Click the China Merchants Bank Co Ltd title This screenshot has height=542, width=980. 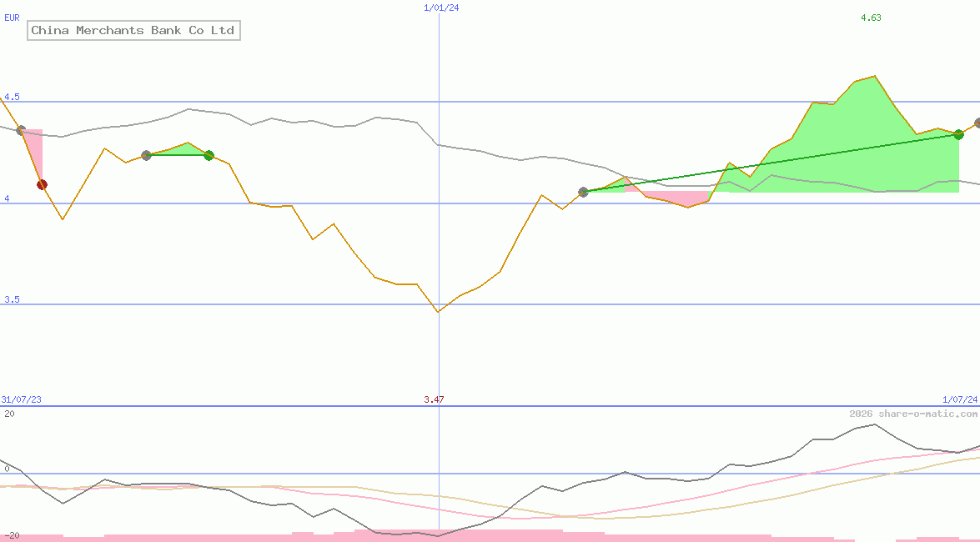tap(133, 30)
